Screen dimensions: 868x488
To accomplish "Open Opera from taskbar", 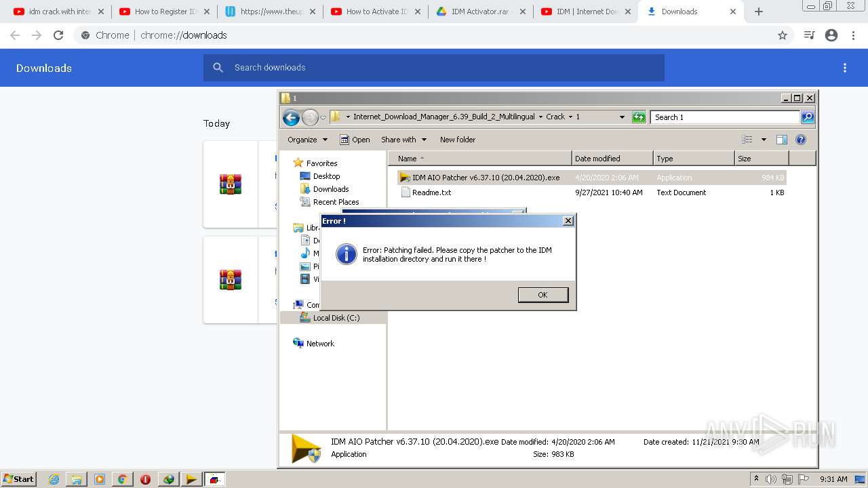I will (x=145, y=479).
